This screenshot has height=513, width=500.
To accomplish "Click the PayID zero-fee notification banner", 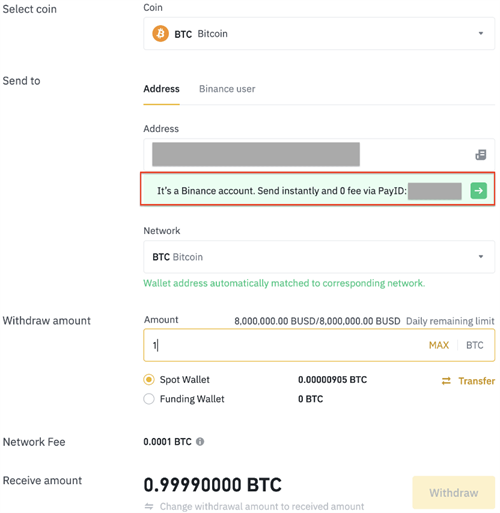I will click(318, 189).
